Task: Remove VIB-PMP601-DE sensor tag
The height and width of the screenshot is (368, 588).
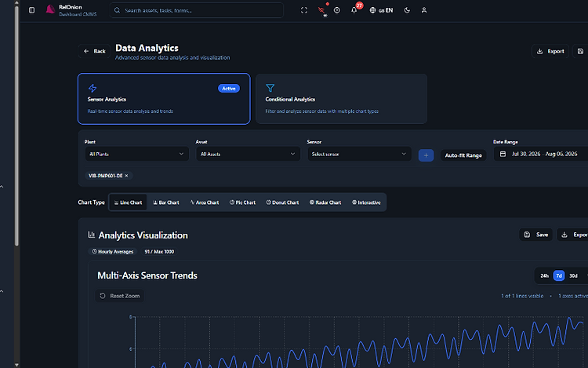Action: pyautogui.click(x=127, y=176)
